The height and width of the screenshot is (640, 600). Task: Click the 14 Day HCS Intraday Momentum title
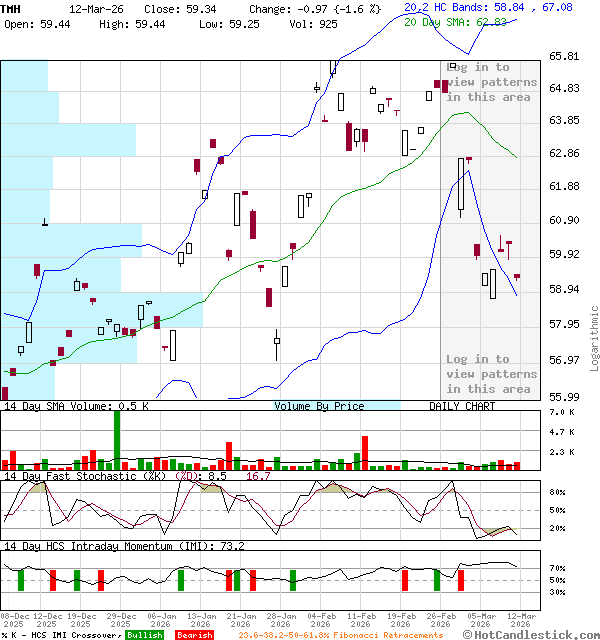coord(110,547)
